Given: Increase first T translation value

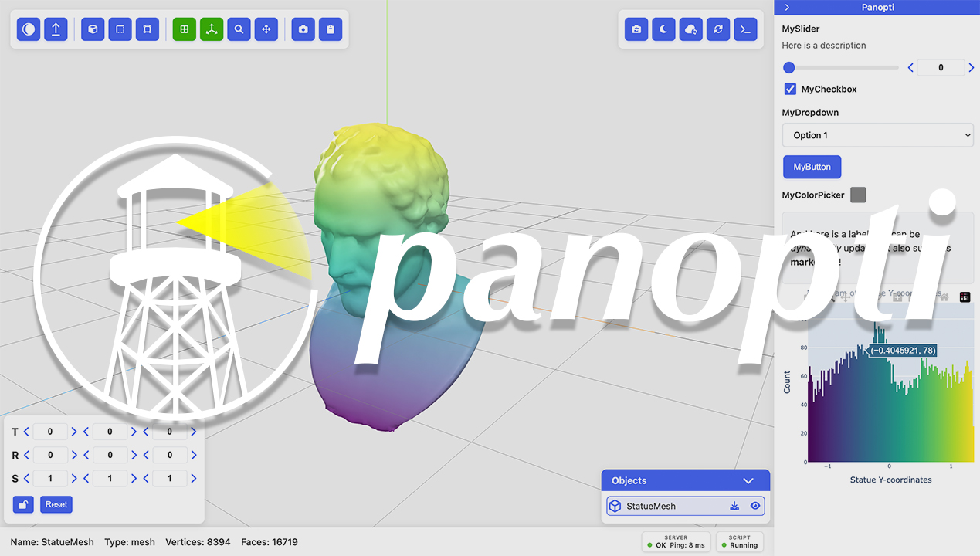Looking at the screenshot, I should (x=74, y=432).
